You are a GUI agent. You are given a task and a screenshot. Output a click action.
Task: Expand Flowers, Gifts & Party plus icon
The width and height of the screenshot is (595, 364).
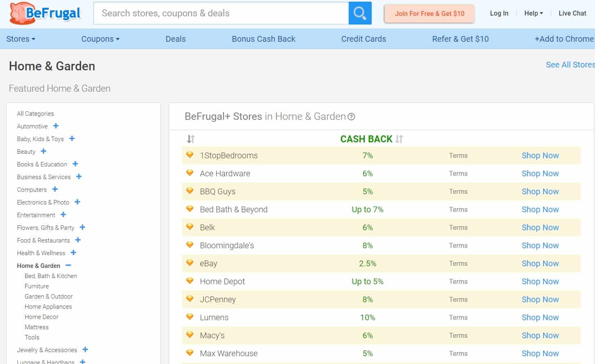(x=83, y=227)
